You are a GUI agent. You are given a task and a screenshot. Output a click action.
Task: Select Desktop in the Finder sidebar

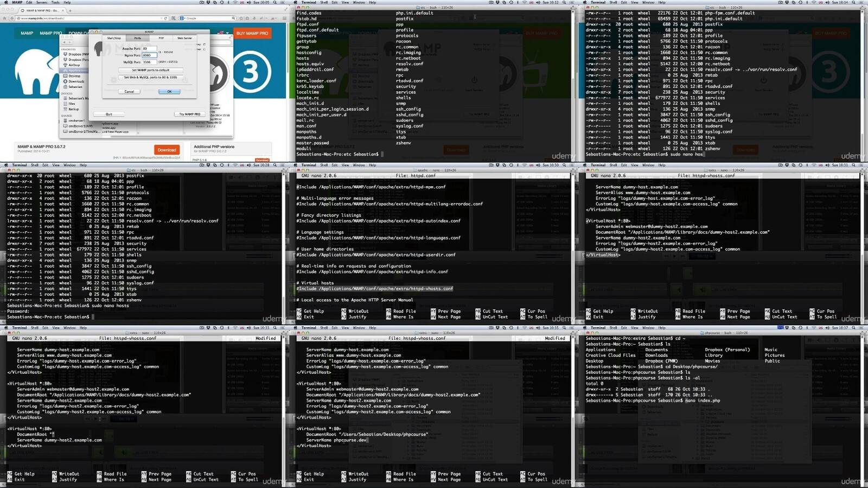[x=74, y=76]
